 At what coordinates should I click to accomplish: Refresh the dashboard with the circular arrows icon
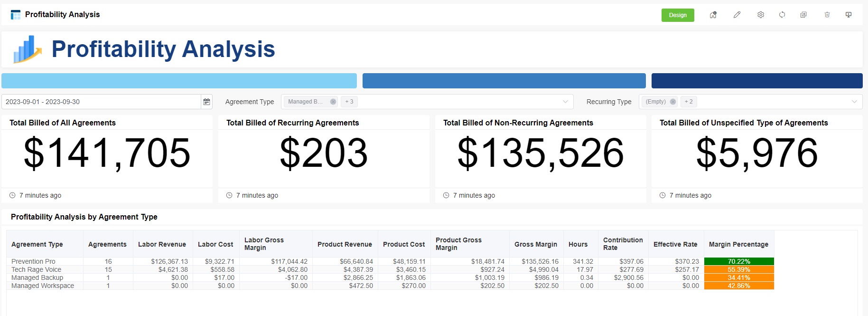(x=782, y=15)
